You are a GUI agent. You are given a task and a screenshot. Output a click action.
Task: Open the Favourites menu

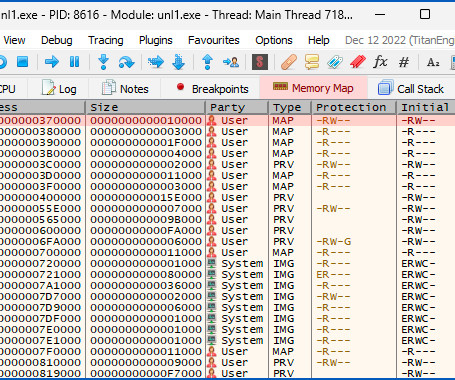214,40
